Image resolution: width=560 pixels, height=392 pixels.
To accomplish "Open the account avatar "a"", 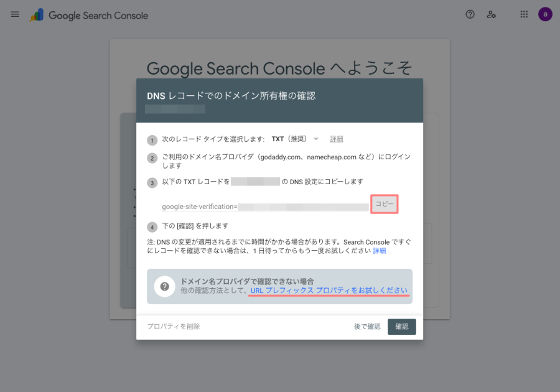I will pyautogui.click(x=545, y=14).
